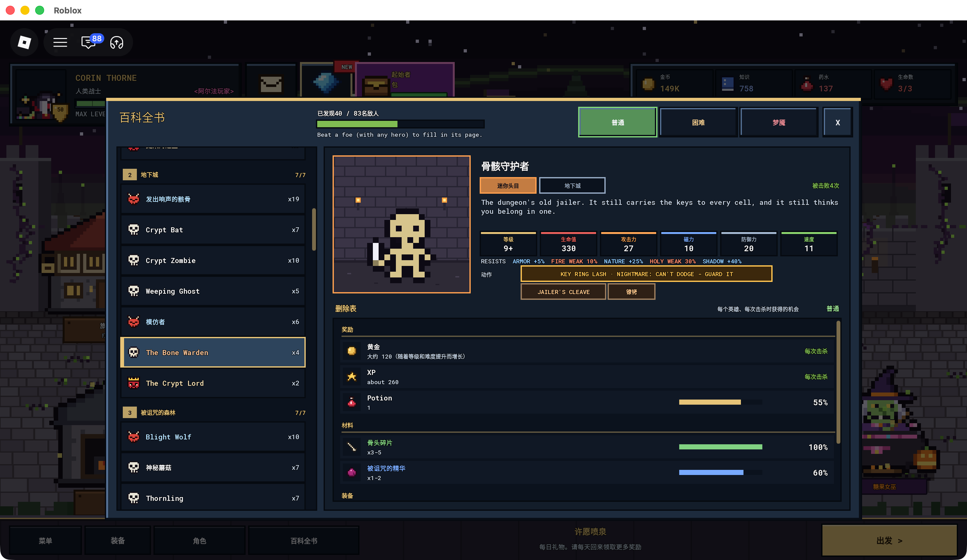This screenshot has height=560, width=967.
Task: Switch to 困难 difficulty tab
Action: pos(698,122)
